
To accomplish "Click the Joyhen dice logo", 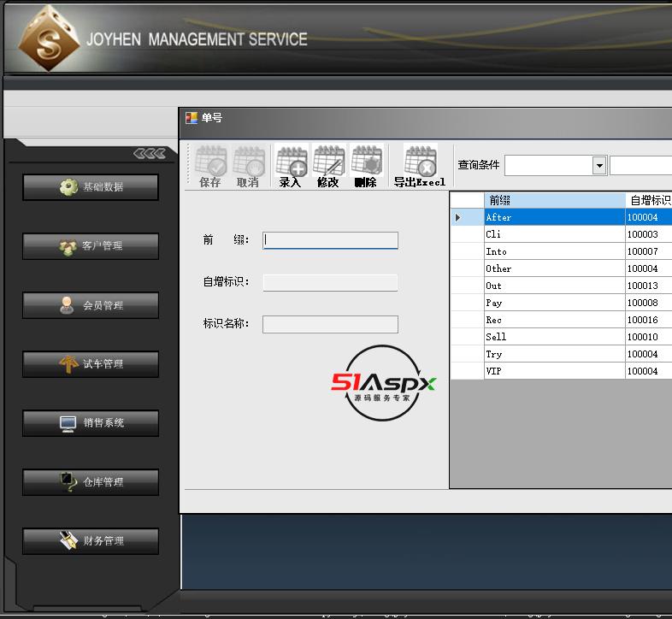I will click(49, 38).
